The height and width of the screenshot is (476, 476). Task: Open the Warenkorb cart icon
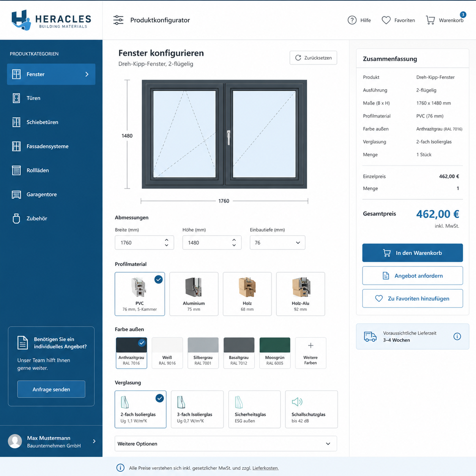point(430,20)
